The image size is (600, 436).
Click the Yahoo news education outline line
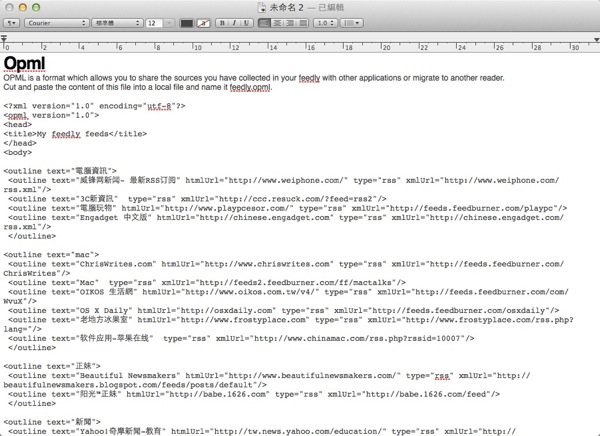coord(262,431)
